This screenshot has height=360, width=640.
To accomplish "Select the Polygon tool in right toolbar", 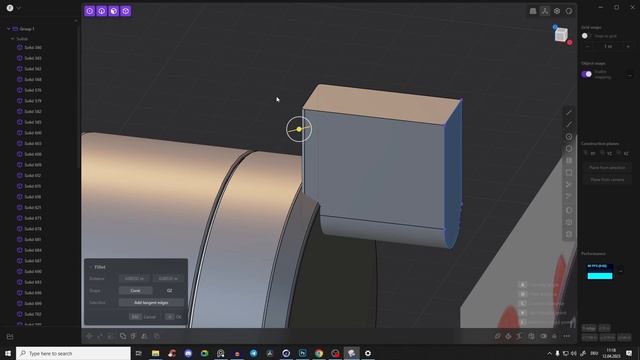I will coord(569,149).
